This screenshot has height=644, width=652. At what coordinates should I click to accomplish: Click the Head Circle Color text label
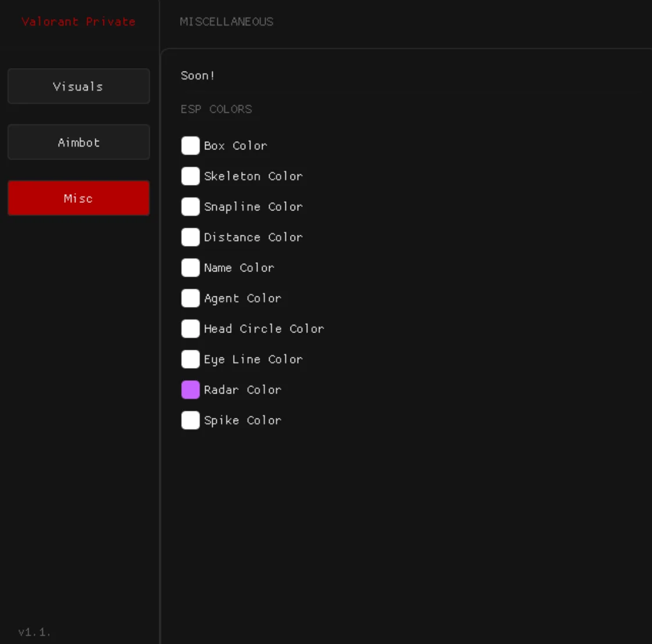click(x=264, y=329)
